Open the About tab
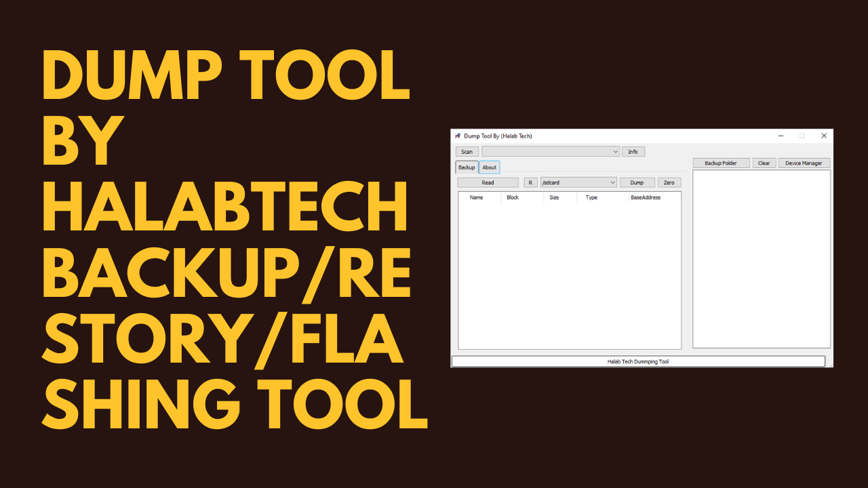The width and height of the screenshot is (868, 488). (490, 167)
